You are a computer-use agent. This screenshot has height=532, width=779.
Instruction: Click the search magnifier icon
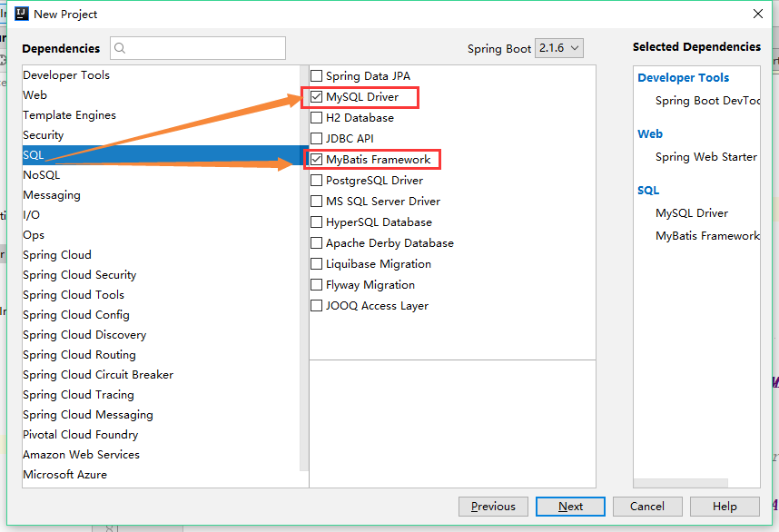(x=120, y=48)
